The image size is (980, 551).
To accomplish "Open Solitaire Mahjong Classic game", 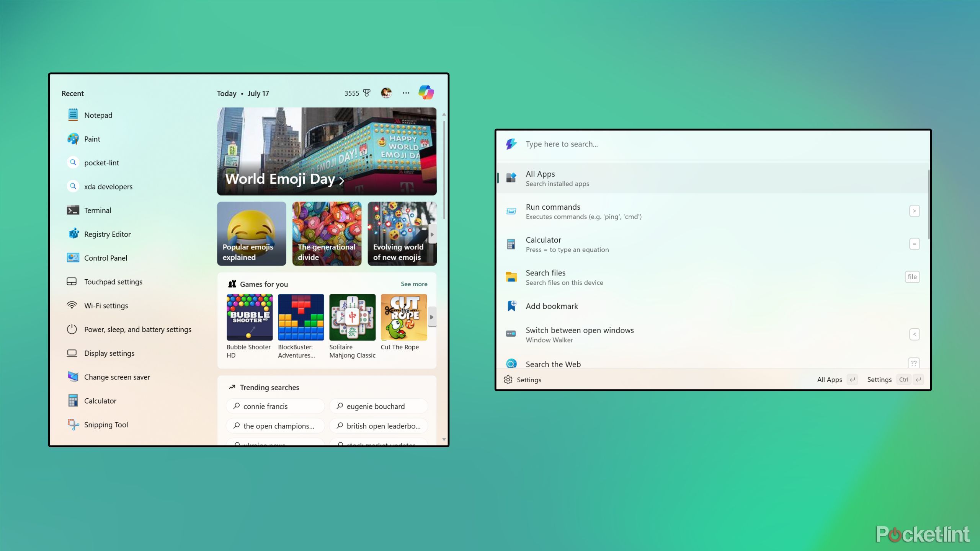I will point(352,326).
